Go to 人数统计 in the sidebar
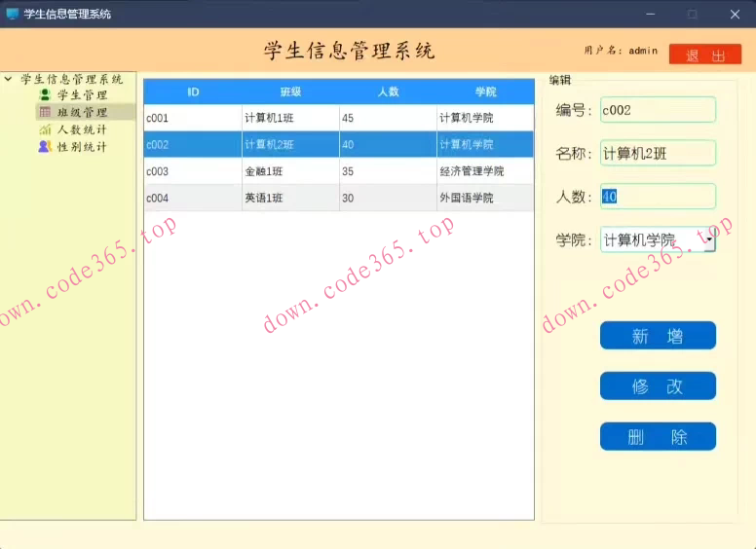Screen dimensions: 756x549 (82, 129)
